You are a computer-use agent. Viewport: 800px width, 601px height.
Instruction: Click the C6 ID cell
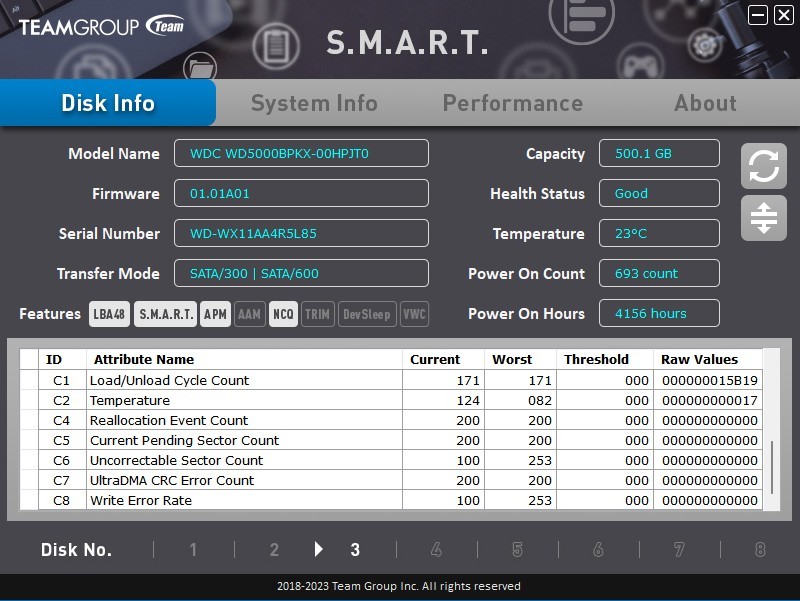tap(61, 460)
